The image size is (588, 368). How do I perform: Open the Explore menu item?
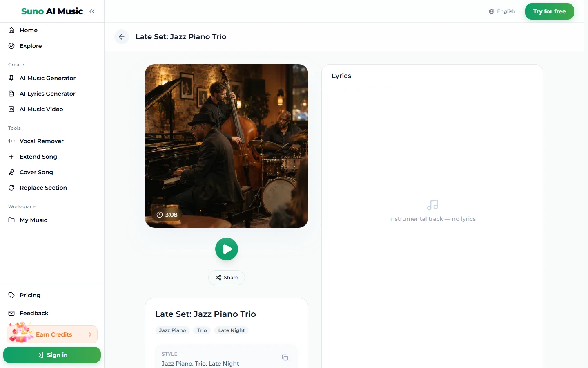coord(52,46)
